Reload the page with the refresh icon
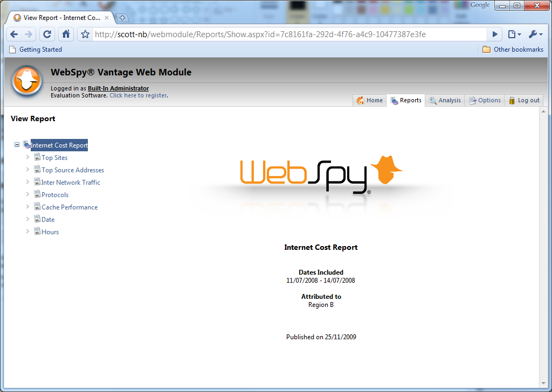Screen dimensions: 552x392 coord(47,34)
